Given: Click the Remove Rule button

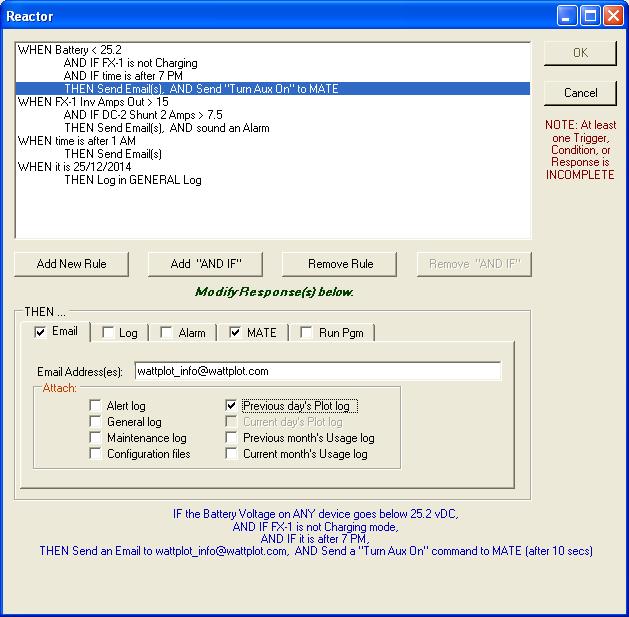Looking at the screenshot, I should pos(341,264).
